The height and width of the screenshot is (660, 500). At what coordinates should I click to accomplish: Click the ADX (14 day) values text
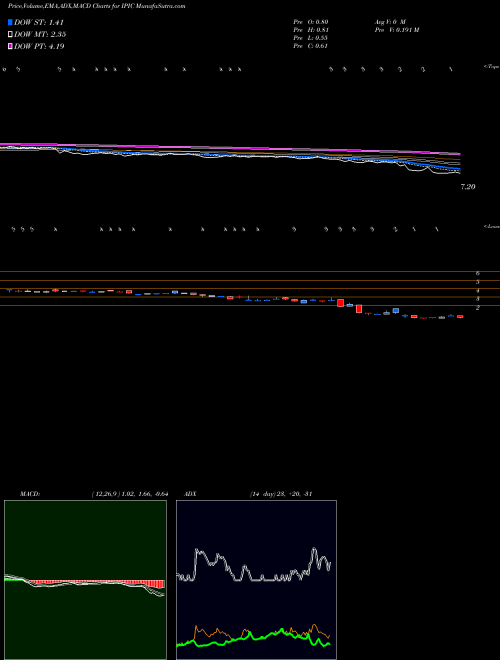point(281,494)
